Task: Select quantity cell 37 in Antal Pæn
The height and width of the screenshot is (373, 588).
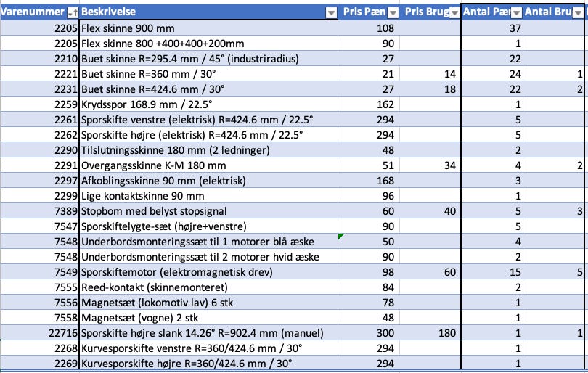Action: [x=492, y=28]
